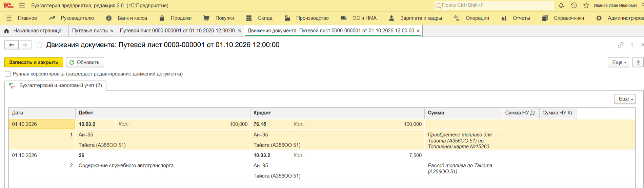
Task: Click the Сумма НУ Дт column header
Action: [x=521, y=113]
